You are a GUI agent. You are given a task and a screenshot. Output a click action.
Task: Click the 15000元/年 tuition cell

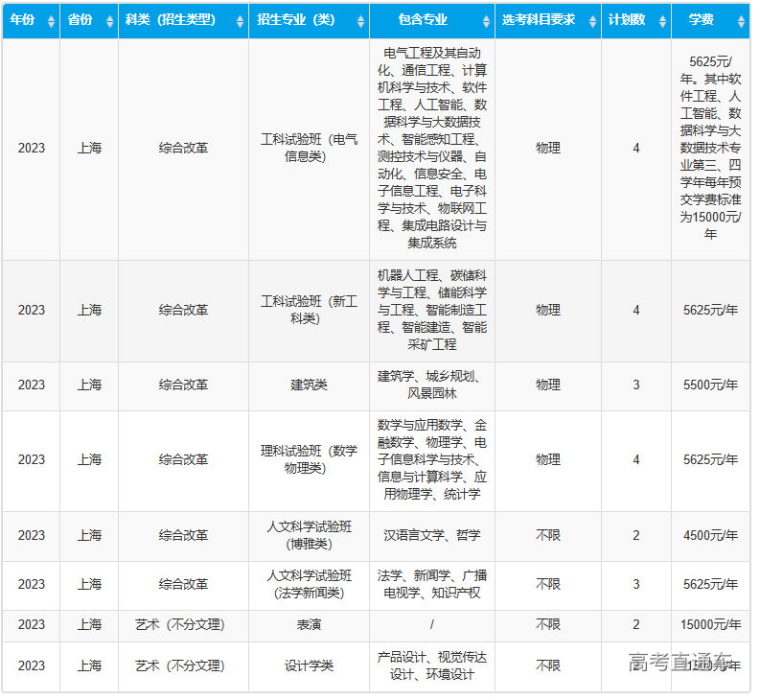[x=710, y=624]
